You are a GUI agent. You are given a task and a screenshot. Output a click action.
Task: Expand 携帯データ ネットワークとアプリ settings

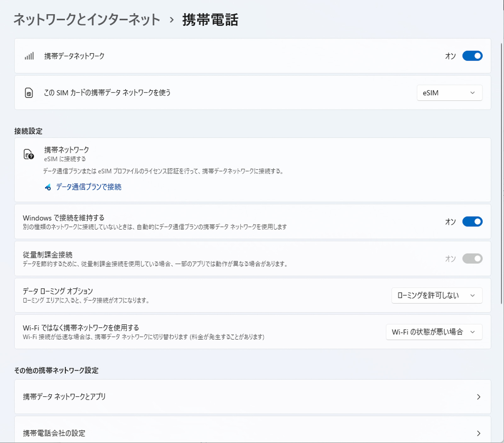click(x=252, y=397)
